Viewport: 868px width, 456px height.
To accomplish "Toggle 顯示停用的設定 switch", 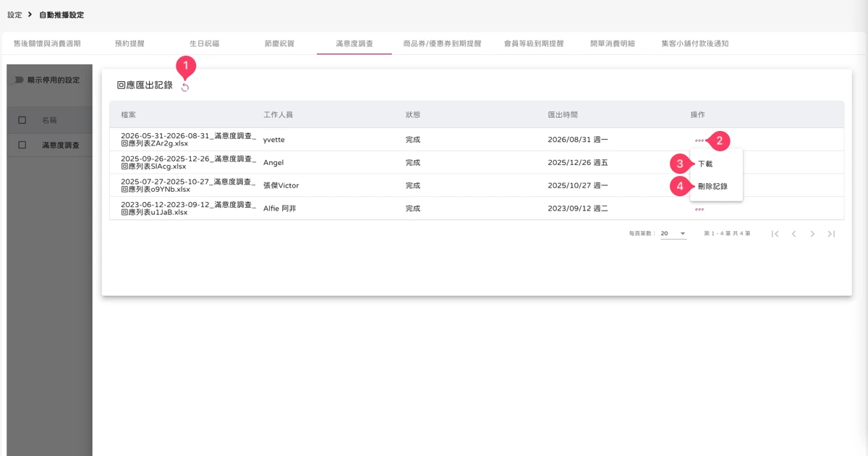I will [x=19, y=80].
